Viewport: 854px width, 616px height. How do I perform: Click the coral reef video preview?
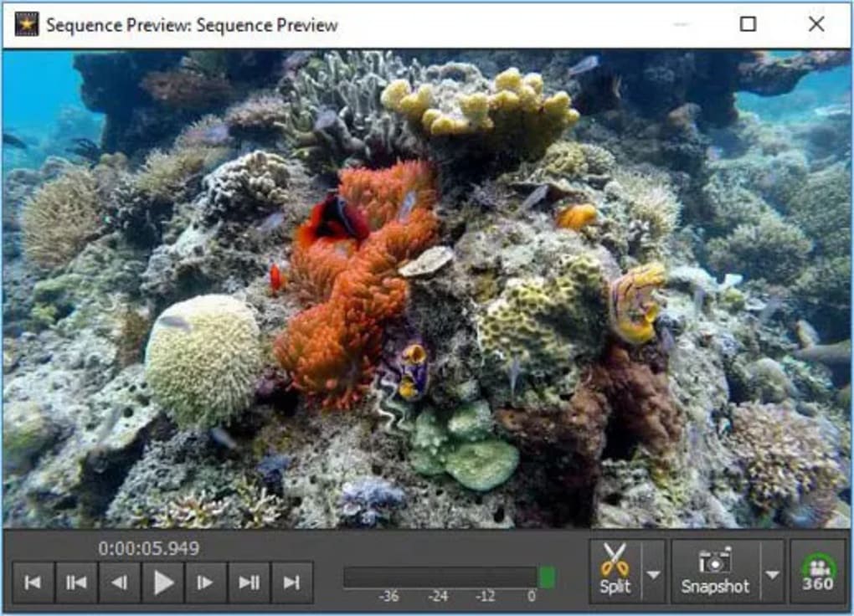(x=427, y=289)
